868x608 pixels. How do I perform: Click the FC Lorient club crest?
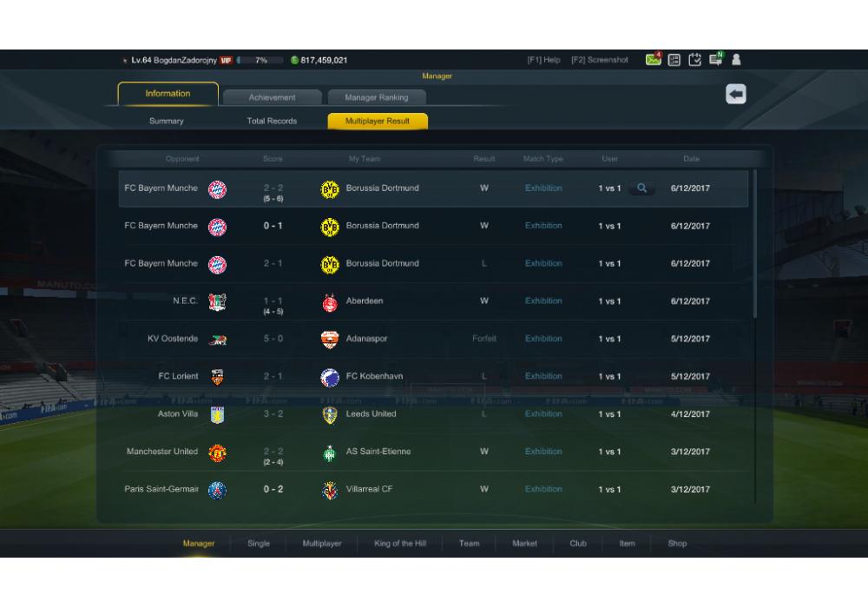217,377
